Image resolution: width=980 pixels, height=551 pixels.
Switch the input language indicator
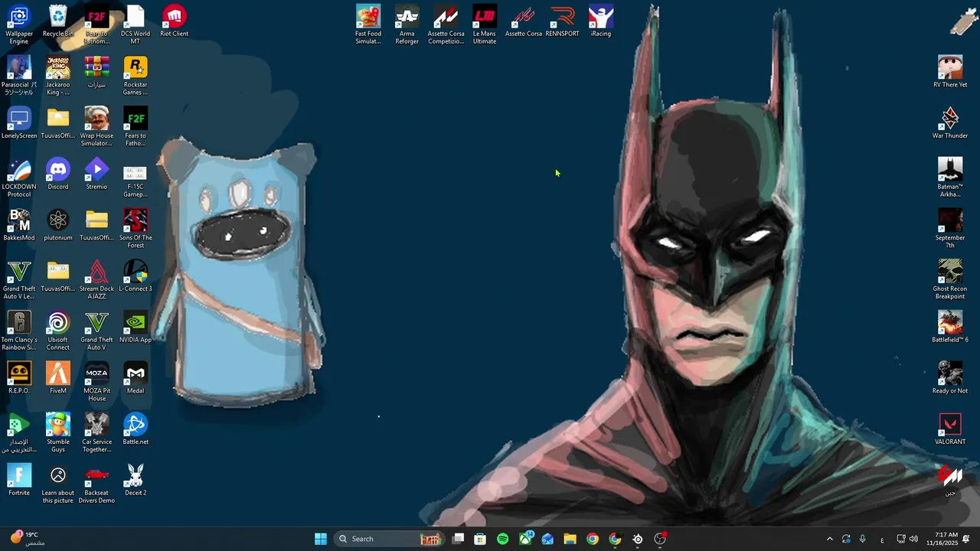click(883, 539)
